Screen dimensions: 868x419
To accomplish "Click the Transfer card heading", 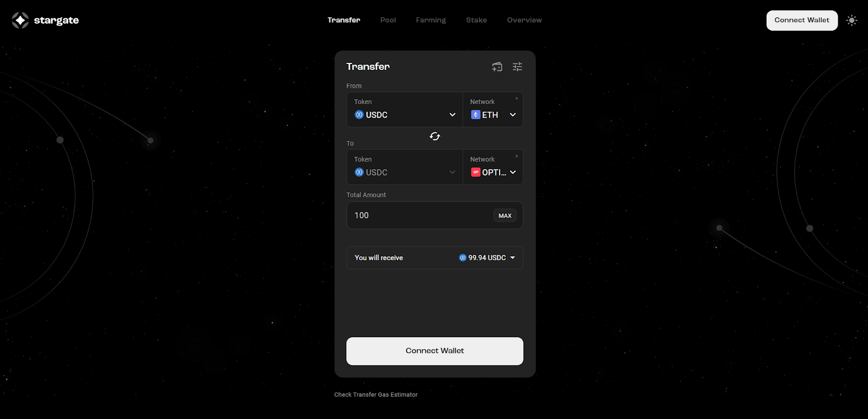I will pos(368,67).
